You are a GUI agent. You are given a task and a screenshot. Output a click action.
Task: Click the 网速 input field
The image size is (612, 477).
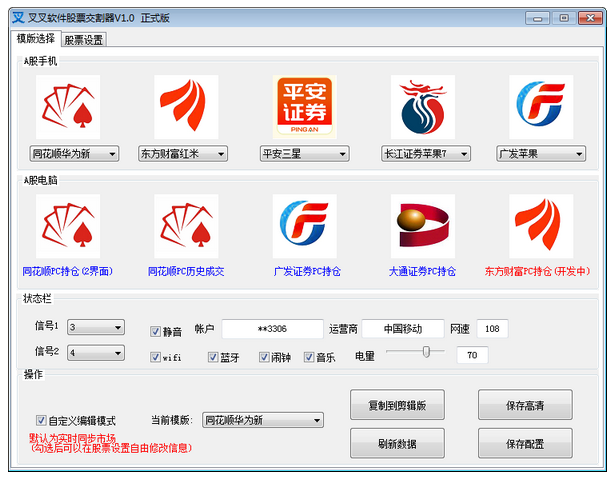pyautogui.click(x=492, y=329)
